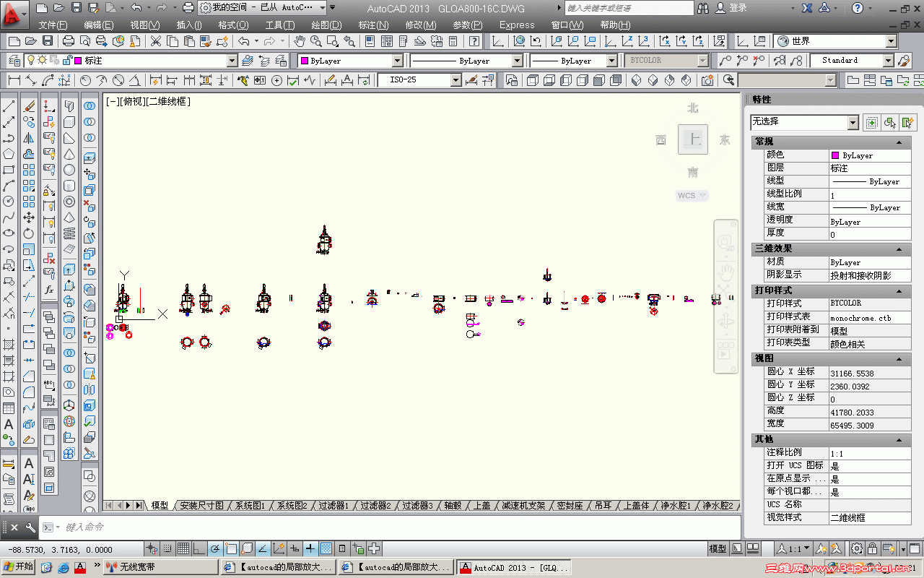Open the 绘图(D) menu
This screenshot has width=924, height=578.
(x=326, y=25)
